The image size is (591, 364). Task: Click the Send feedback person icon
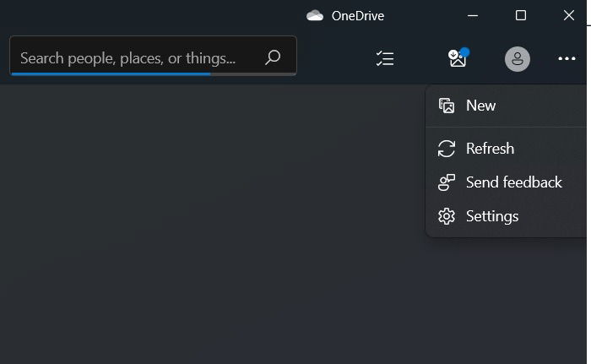447,182
